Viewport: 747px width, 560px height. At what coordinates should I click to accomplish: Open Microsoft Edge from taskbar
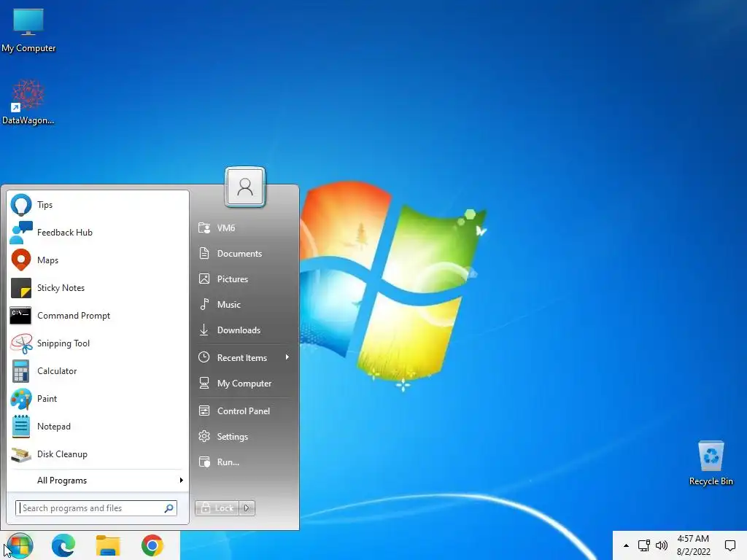pyautogui.click(x=63, y=545)
